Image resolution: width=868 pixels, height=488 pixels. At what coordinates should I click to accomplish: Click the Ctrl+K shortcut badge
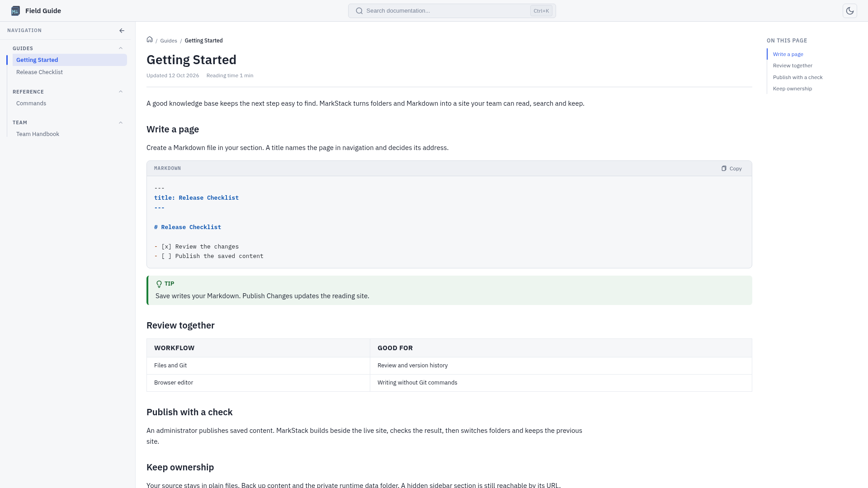tap(541, 11)
